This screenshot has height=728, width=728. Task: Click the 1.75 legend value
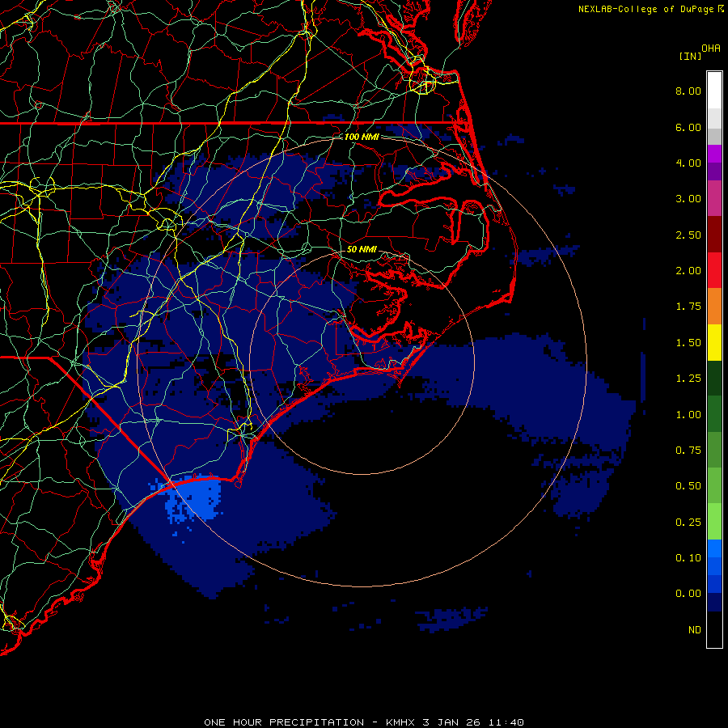(x=688, y=307)
